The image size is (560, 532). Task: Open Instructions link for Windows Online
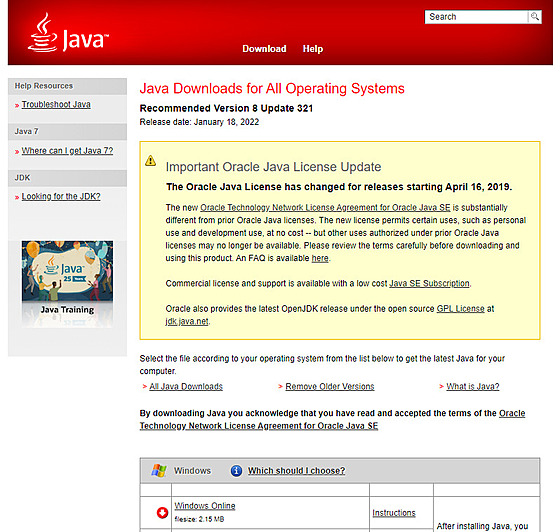[394, 513]
